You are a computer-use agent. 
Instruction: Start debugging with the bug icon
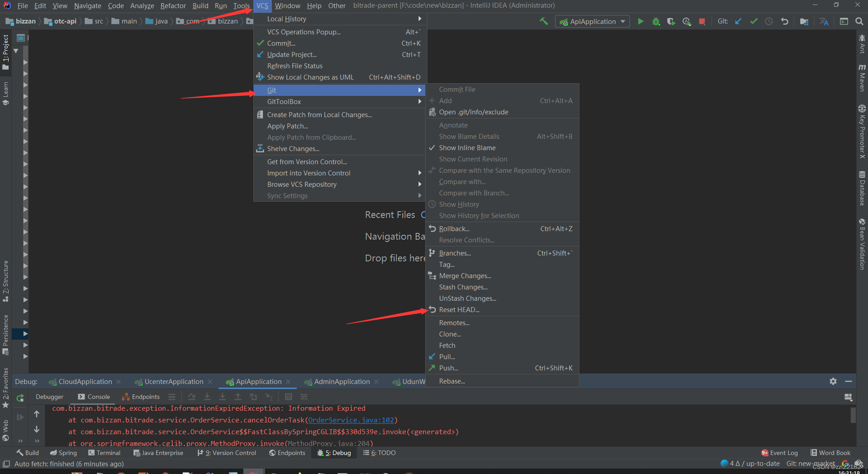656,21
